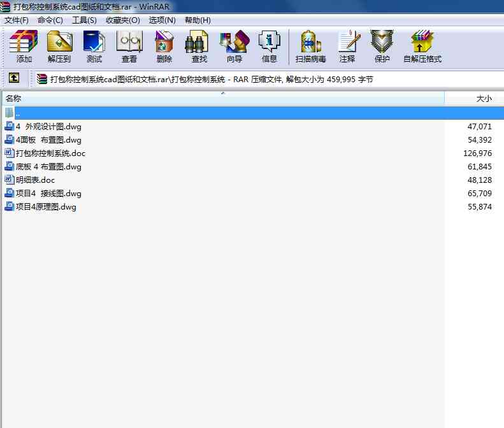
Task: Click the icon of 打包称控制系统.doc
Action: pos(10,153)
